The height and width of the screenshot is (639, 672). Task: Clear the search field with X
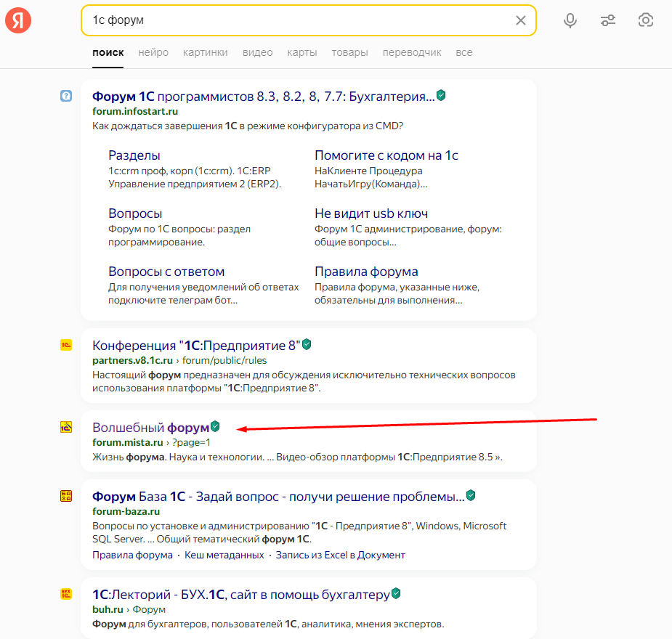pyautogui.click(x=520, y=20)
